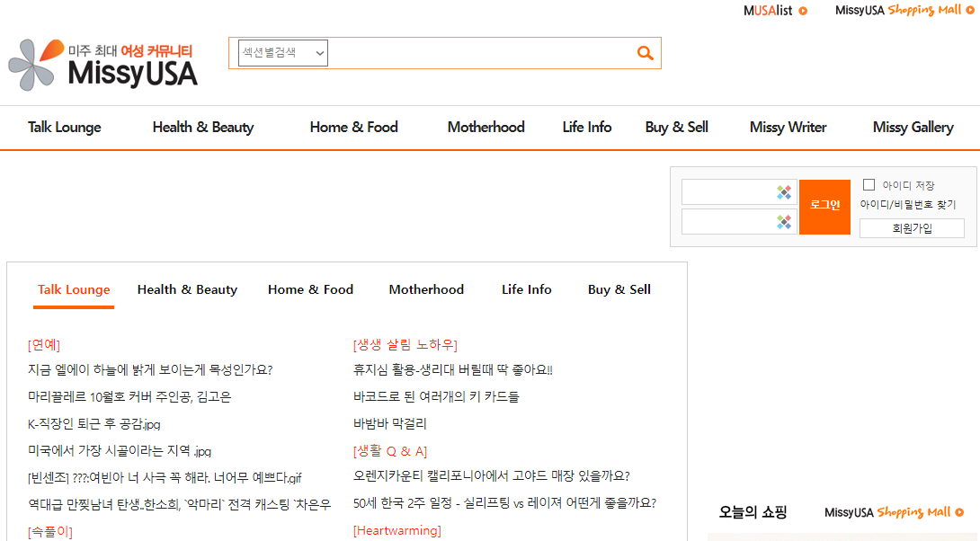Enable the 아이디 저장 checkbox
Viewport: 980px width, 541px height.
pos(869,184)
